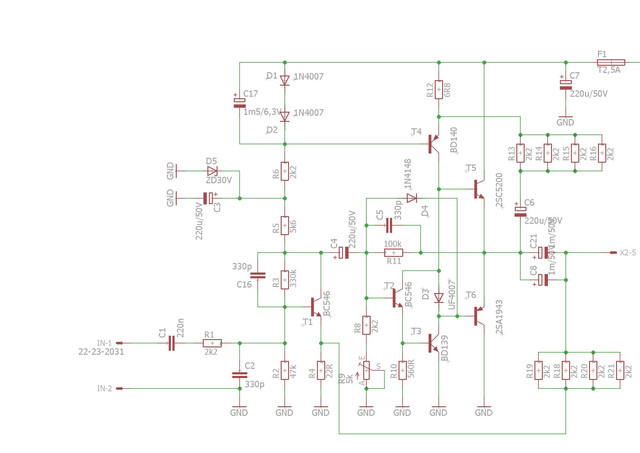This screenshot has height=453, width=640.
Task: Click the C1 input capacitor symbol
Action: pos(171,343)
